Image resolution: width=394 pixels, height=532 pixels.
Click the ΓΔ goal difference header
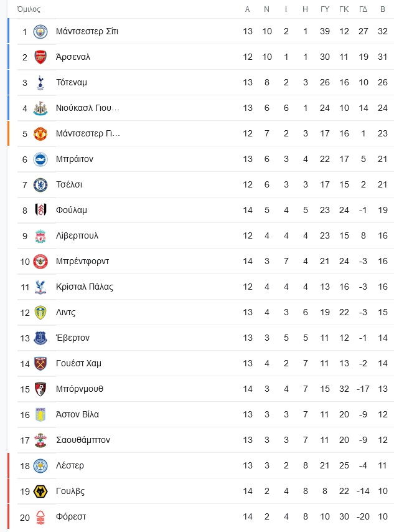(363, 9)
